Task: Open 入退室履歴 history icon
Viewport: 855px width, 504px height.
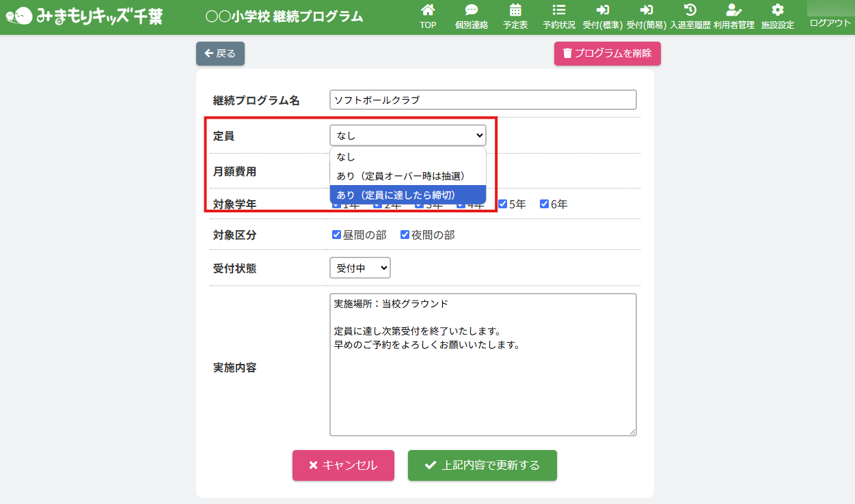Action: click(x=690, y=10)
